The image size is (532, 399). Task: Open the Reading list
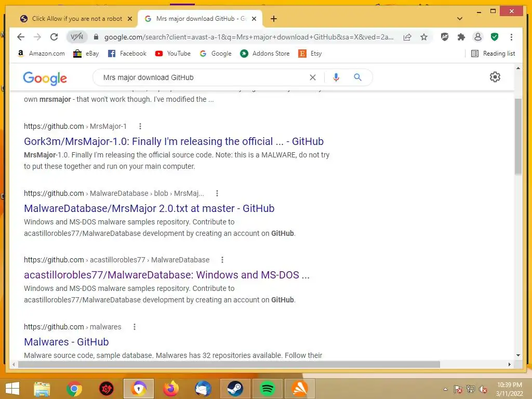click(493, 54)
